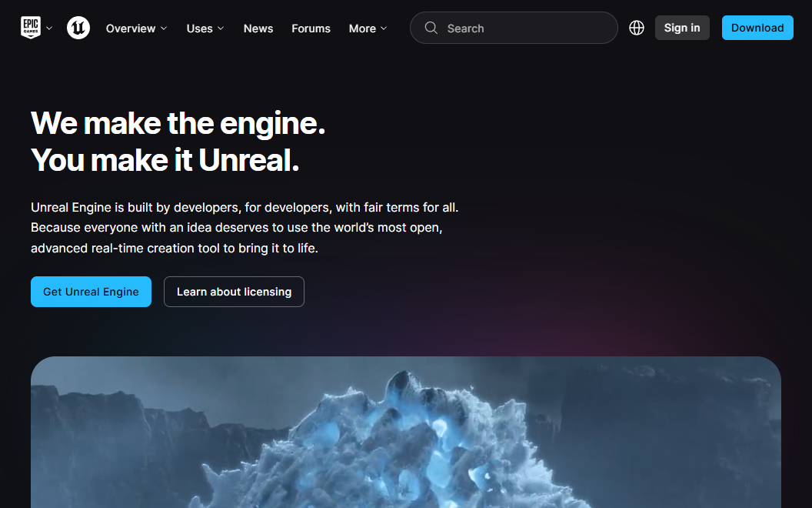This screenshot has width=812, height=508.
Task: Click the icy crystal hero video
Action: pos(406,432)
